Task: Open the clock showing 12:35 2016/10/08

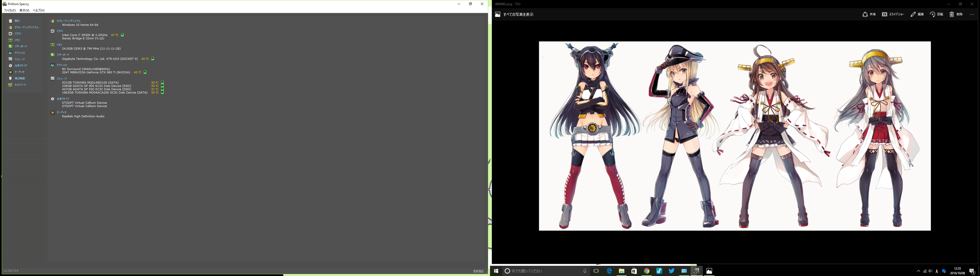Action: (x=958, y=271)
